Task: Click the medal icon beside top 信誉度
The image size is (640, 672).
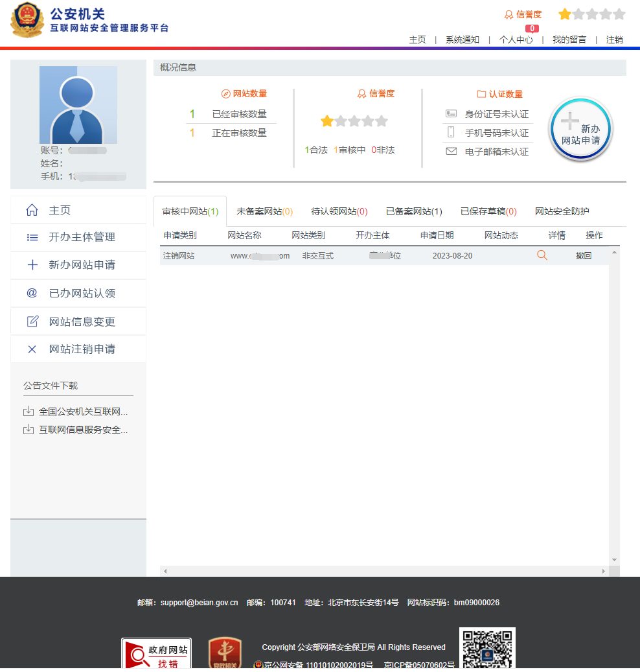Action: 509,14
